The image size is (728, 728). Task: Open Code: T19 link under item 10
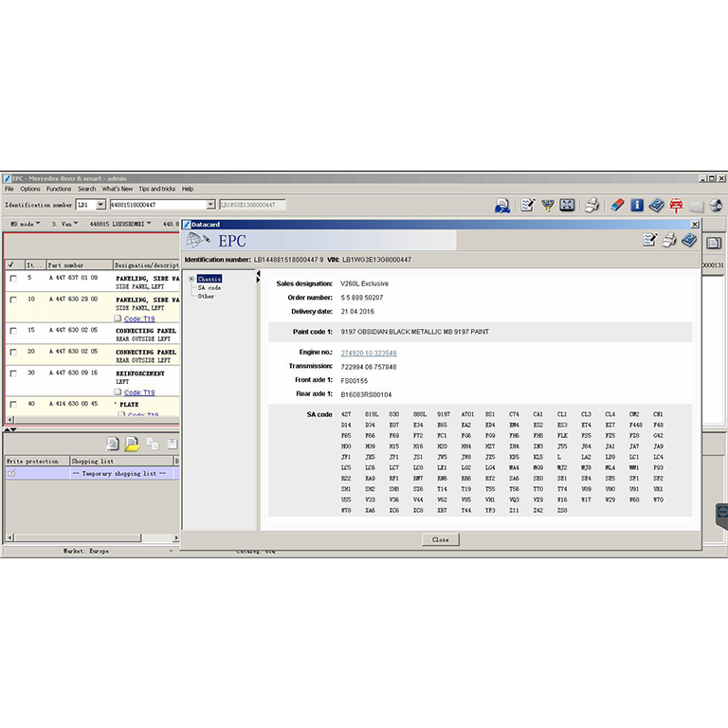click(139, 318)
